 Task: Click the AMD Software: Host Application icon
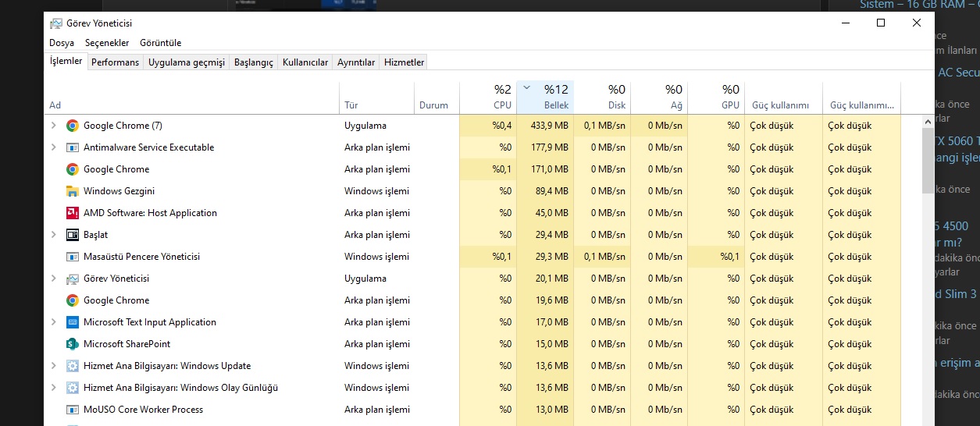(73, 213)
